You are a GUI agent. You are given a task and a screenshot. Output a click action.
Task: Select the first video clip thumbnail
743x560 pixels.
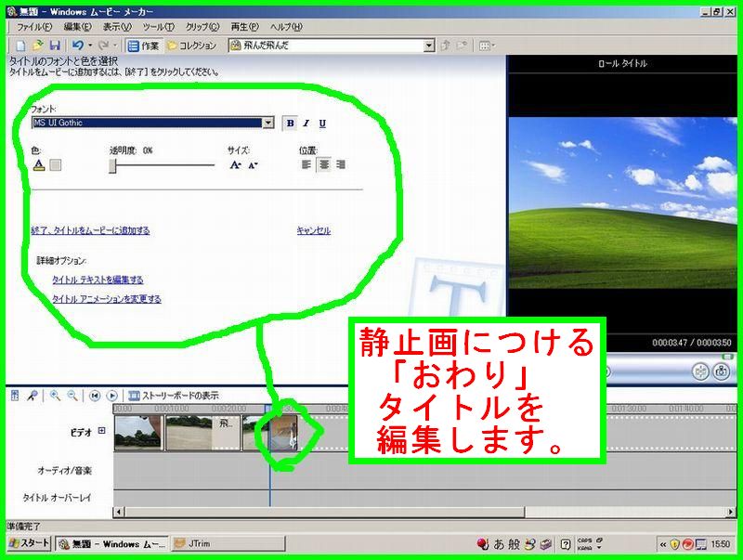138,433
